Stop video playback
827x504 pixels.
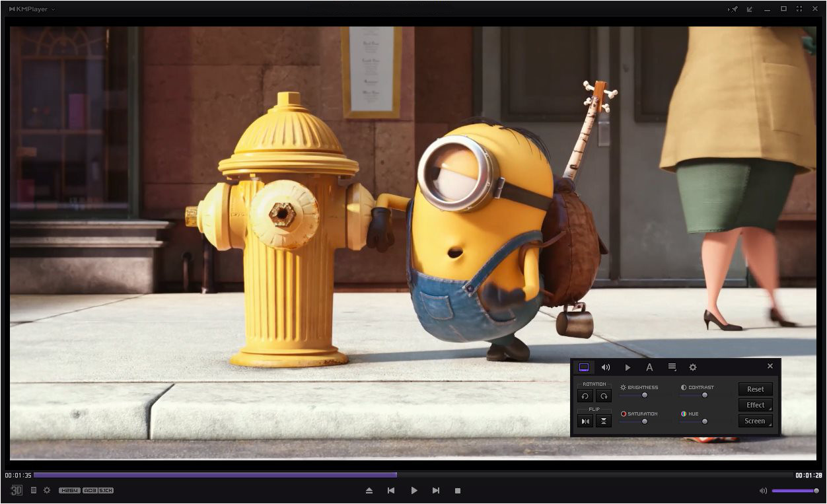[x=458, y=491]
